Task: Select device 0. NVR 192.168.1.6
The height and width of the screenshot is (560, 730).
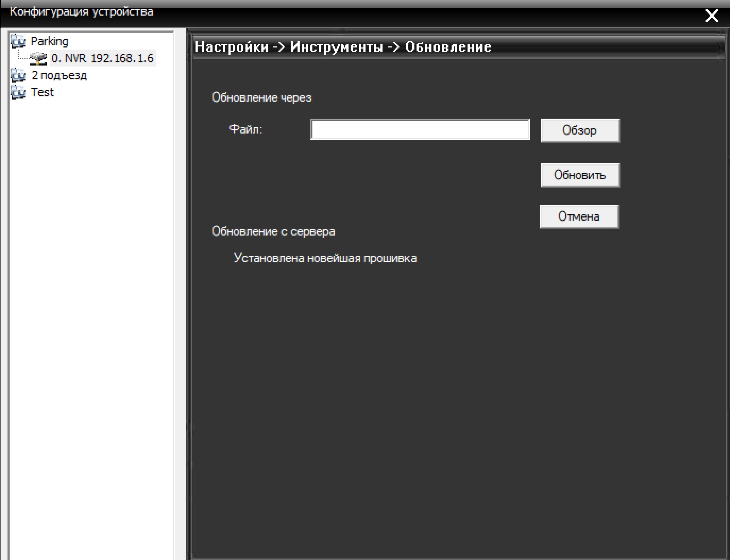Action: [x=103, y=58]
